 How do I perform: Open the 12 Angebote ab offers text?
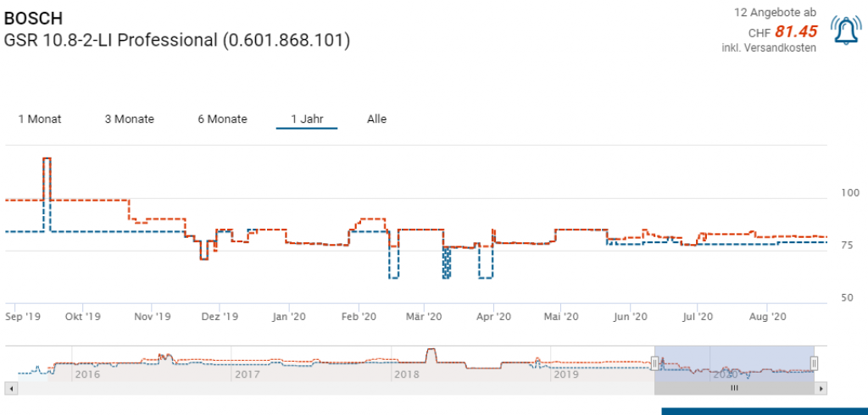(x=775, y=13)
